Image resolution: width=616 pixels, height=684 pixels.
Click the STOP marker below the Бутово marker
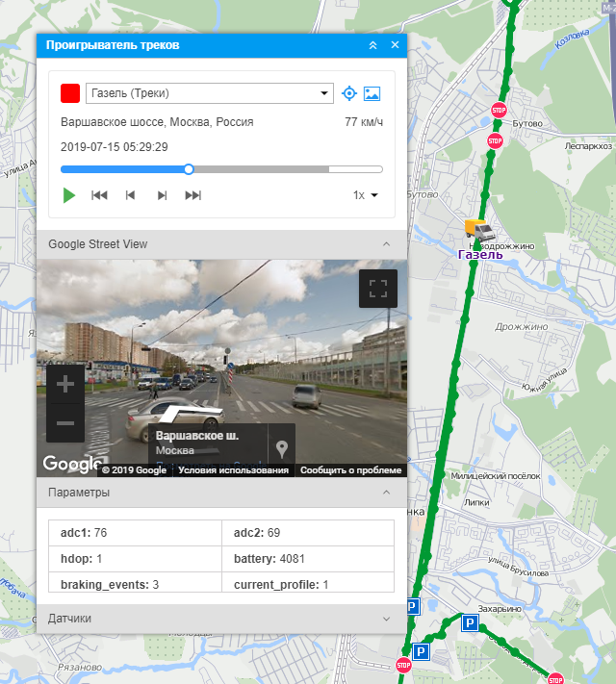[x=495, y=140]
